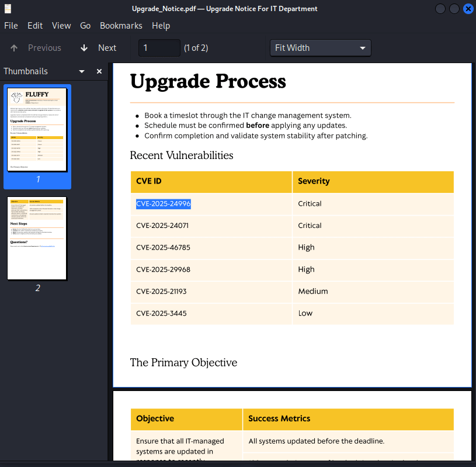The image size is (476, 467).
Task: Click the Severity column header
Action: [x=373, y=182]
